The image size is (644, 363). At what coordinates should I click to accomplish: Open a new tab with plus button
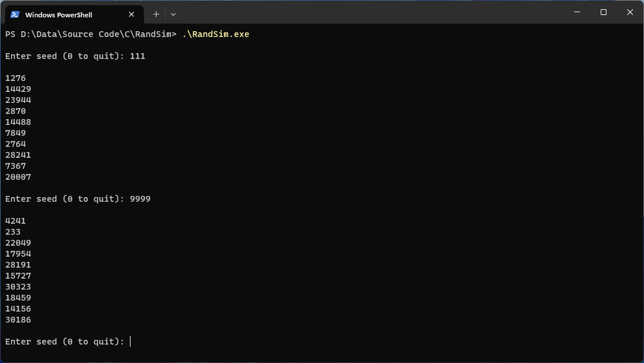[156, 14]
